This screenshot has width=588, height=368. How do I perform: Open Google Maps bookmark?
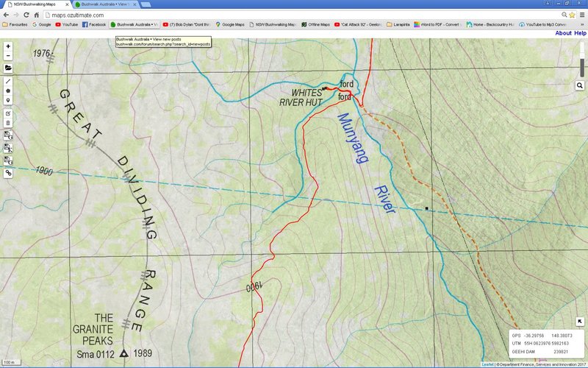(x=230, y=24)
